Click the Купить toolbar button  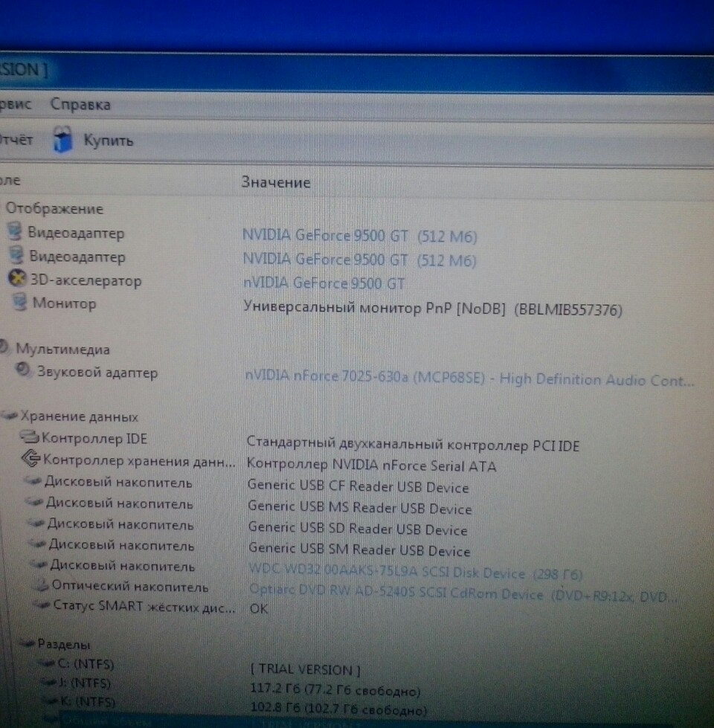point(93,140)
